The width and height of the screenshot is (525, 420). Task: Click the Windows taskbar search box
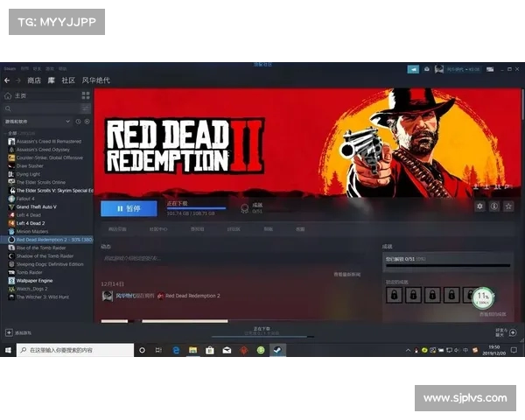click(x=75, y=350)
